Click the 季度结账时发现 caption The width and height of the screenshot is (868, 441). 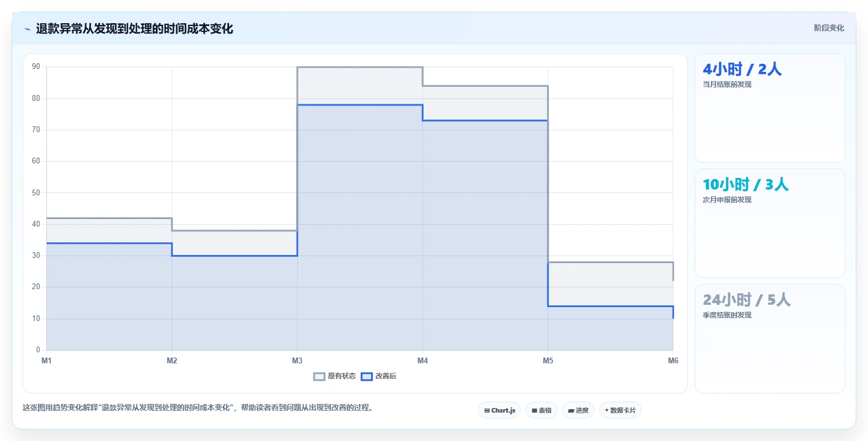tap(727, 315)
